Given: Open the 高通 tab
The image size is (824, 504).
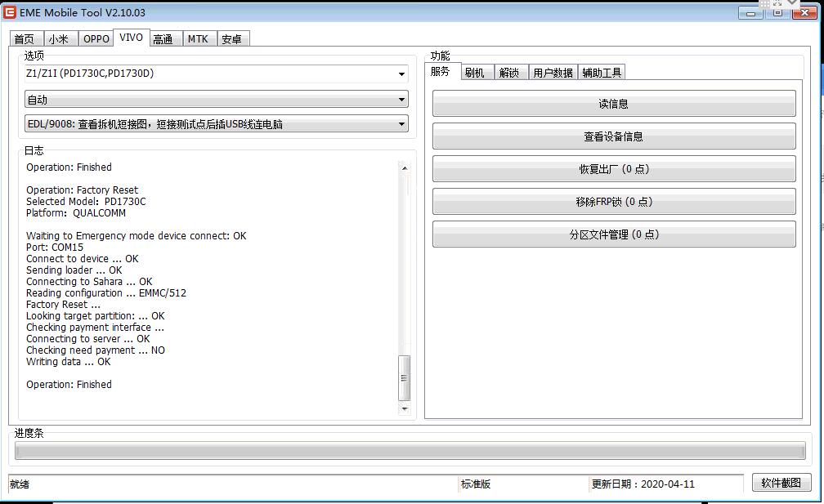Looking at the screenshot, I should [x=163, y=39].
